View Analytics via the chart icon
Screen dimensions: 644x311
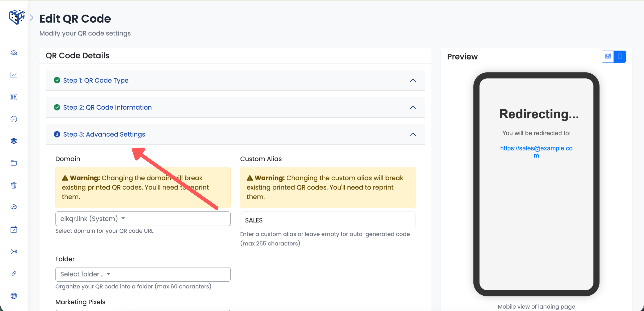[x=14, y=75]
